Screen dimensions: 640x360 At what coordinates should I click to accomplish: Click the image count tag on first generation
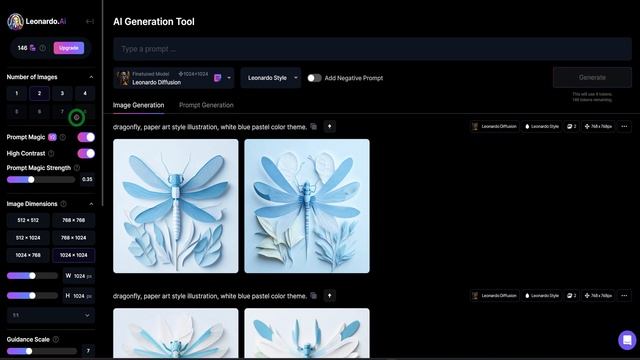tap(571, 127)
